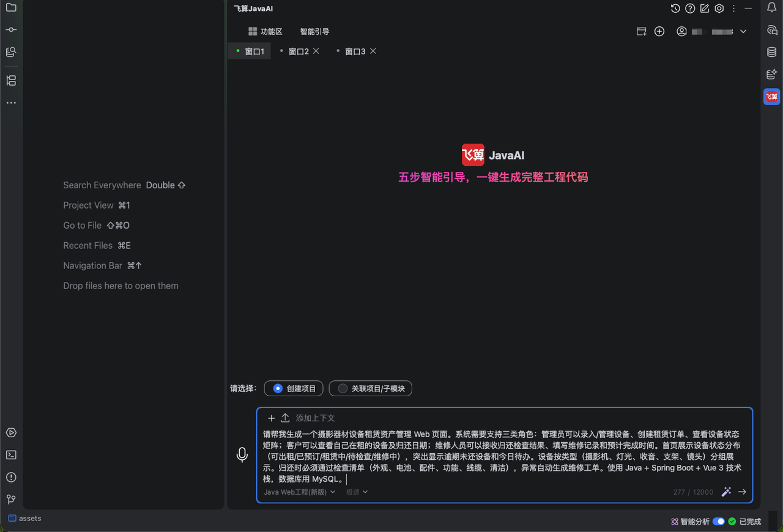Screen dimensions: 783x532
Task: Click the plus icon beside 添加上下文
Action: tap(272, 418)
